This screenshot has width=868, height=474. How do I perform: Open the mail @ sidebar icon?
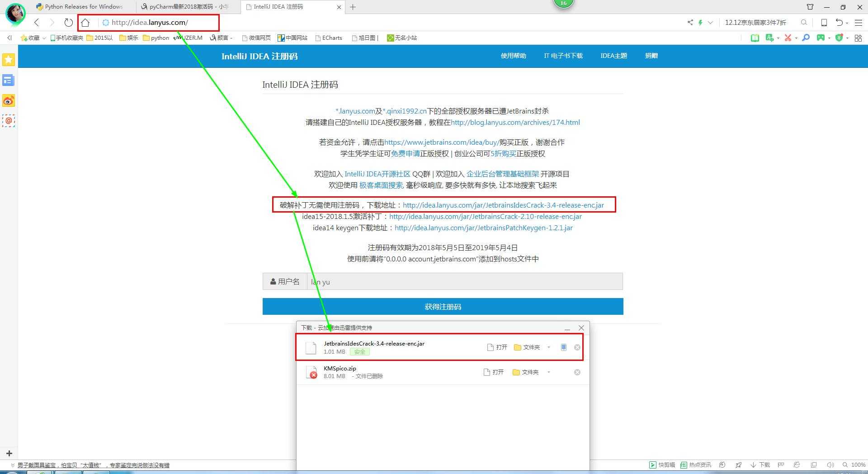click(x=9, y=121)
